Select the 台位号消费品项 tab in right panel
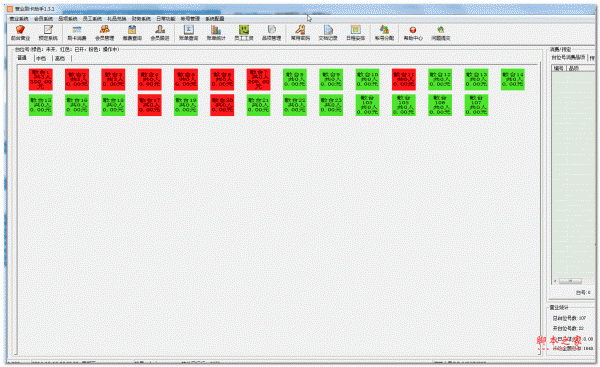This screenshot has width=600, height=367. click(x=568, y=58)
